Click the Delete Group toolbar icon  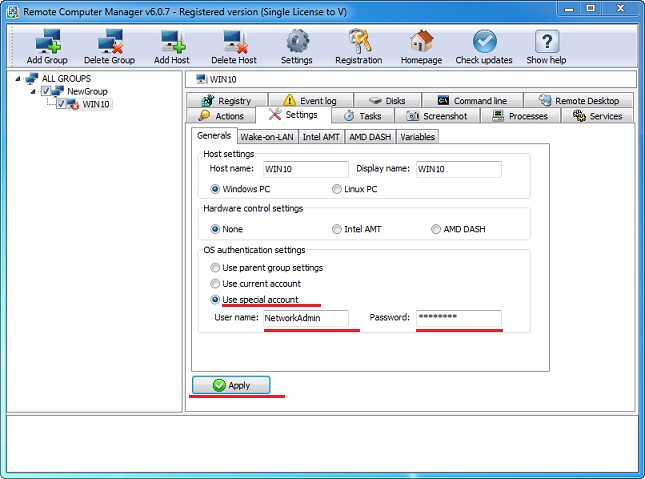[110, 41]
